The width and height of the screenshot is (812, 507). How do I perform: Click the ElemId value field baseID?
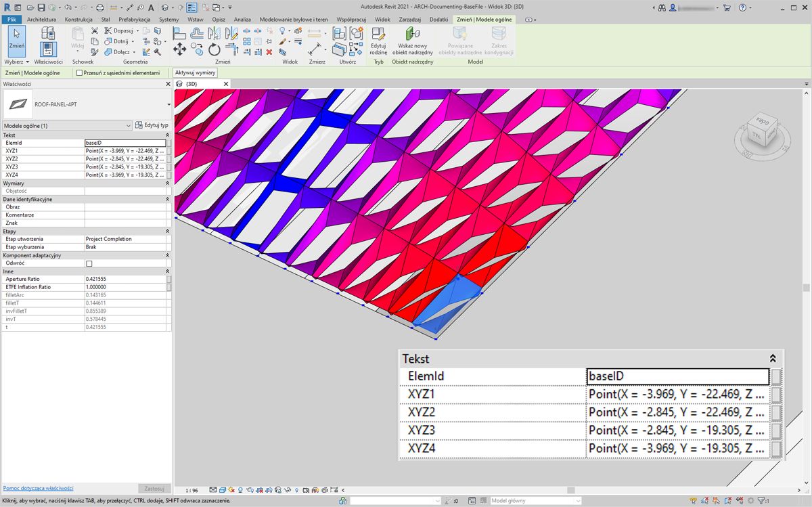(x=125, y=143)
